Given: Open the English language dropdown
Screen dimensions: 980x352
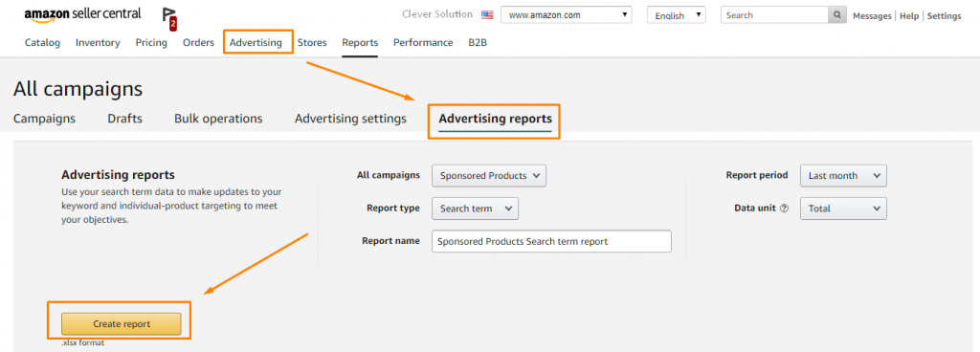Looking at the screenshot, I should (677, 15).
